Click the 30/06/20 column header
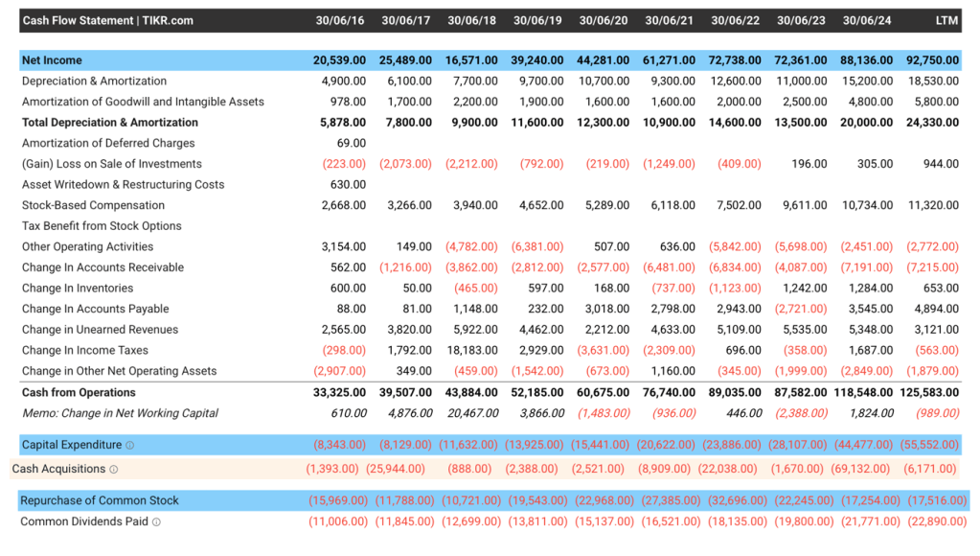This screenshot has width=980, height=556. [x=604, y=20]
